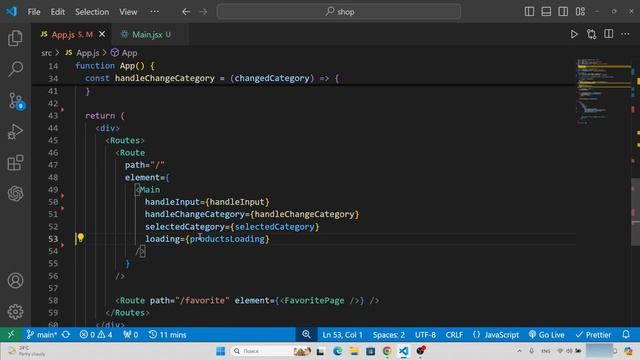Change line ending via CRLF
The image size is (640, 360).
(454, 335)
